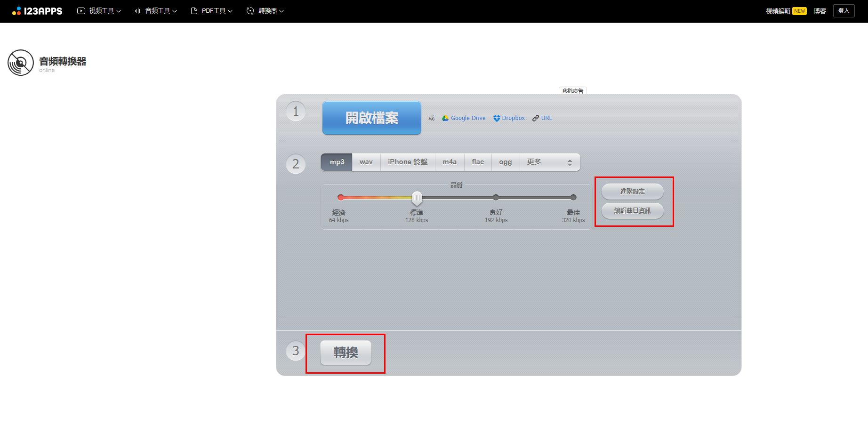This screenshot has height=425, width=868.
Task: Select the m4a format tab
Action: (x=450, y=162)
